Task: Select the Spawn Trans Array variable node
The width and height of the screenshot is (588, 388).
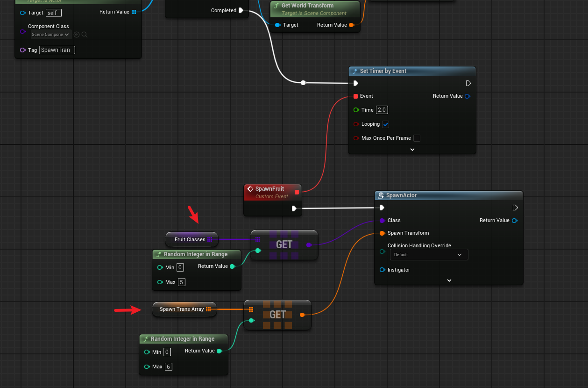Action: [x=184, y=309]
